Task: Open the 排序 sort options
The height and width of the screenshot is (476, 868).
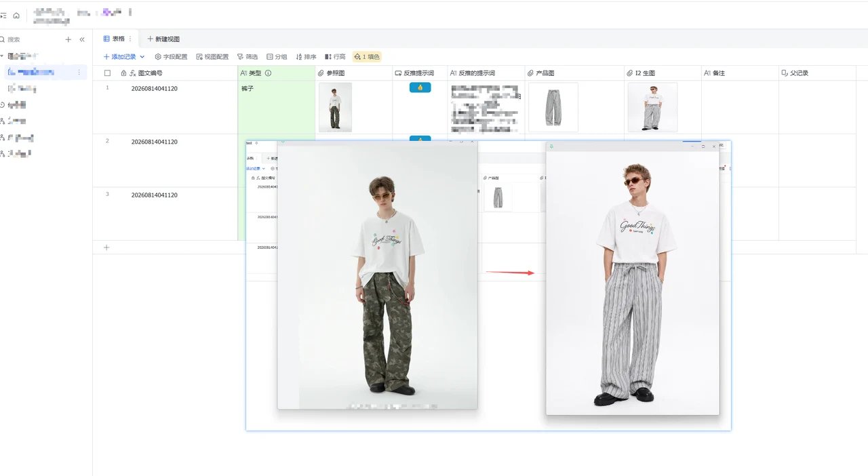Action: (307, 57)
